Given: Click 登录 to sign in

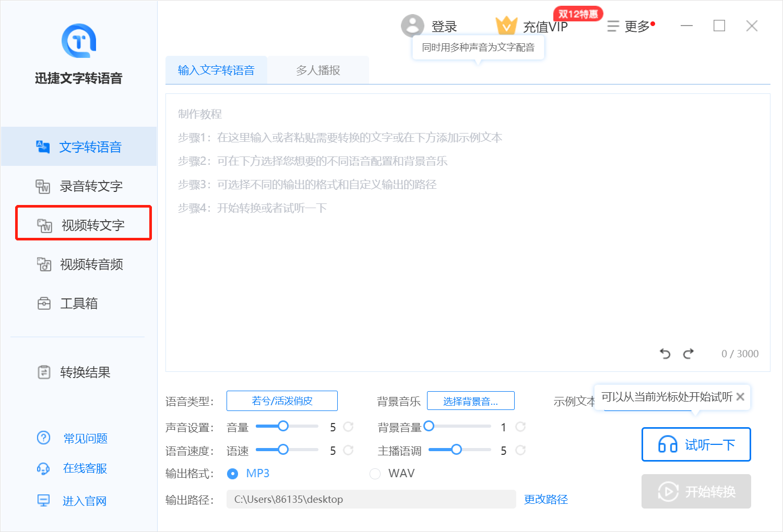Looking at the screenshot, I should (x=444, y=27).
